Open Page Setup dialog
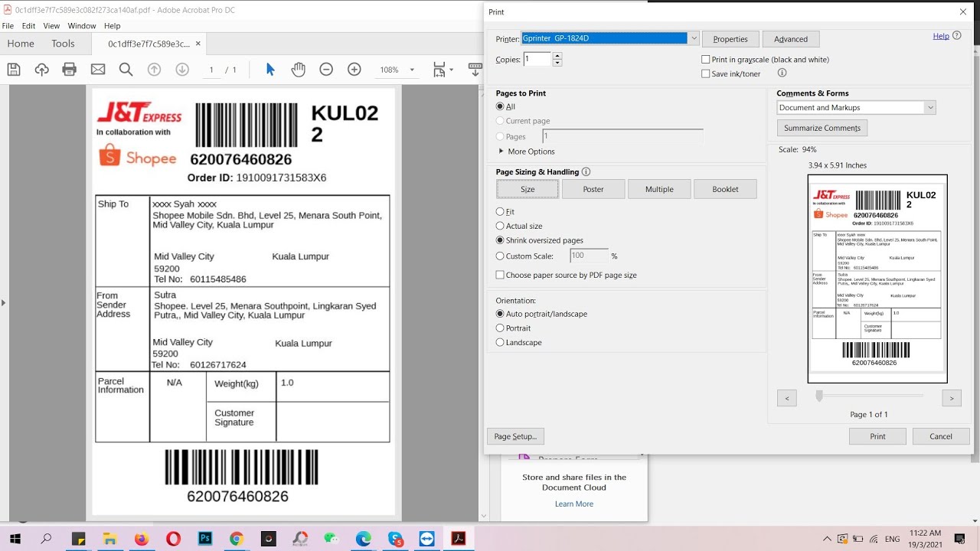The image size is (980, 551). (515, 436)
